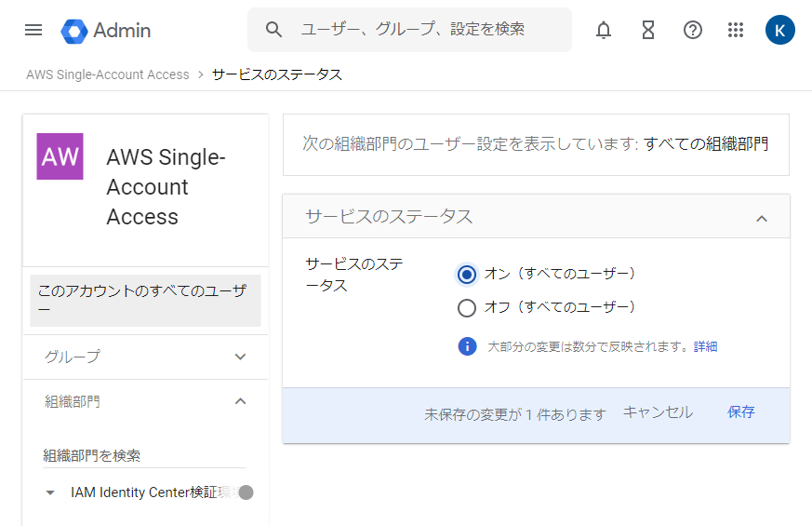Click AWS Single-Account Access breadcrumb
812x526 pixels.
108,74
